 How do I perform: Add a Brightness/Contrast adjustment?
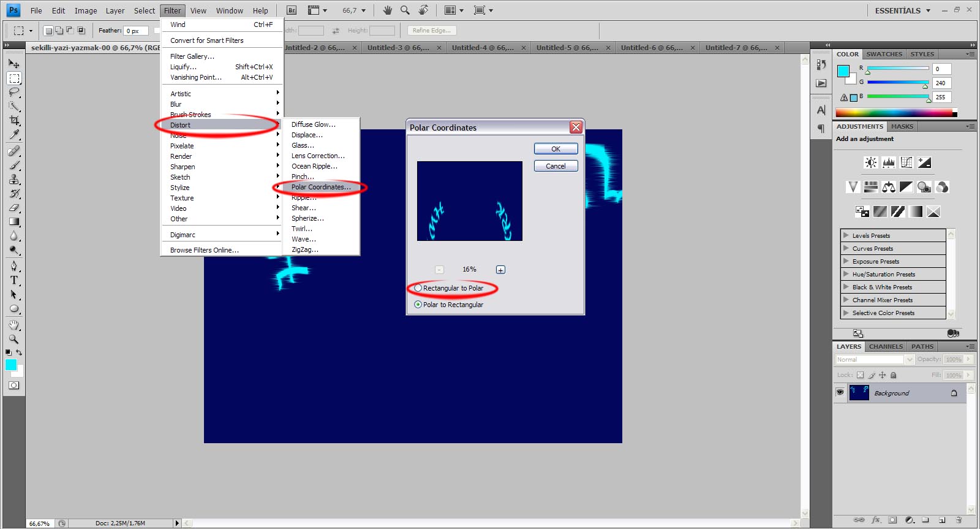[x=870, y=162]
